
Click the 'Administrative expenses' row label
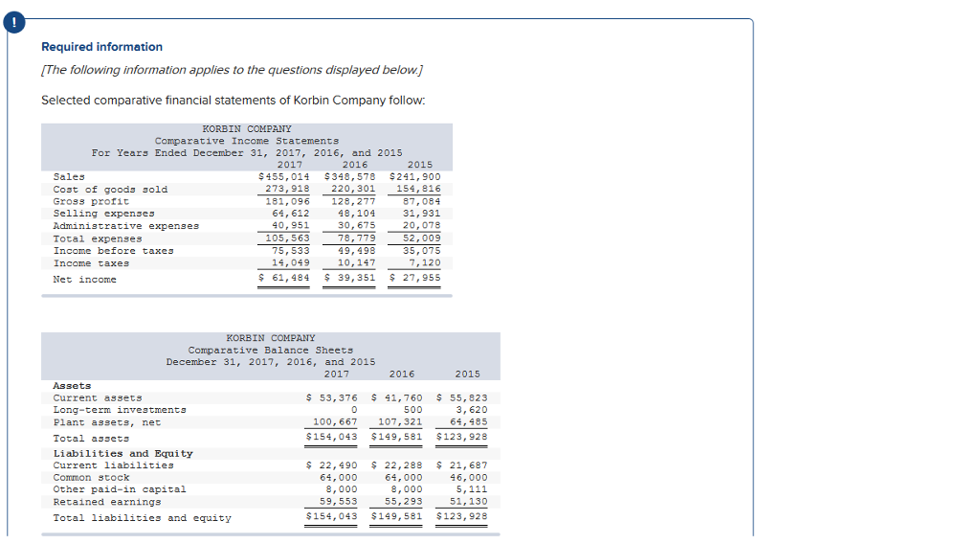[126, 226]
